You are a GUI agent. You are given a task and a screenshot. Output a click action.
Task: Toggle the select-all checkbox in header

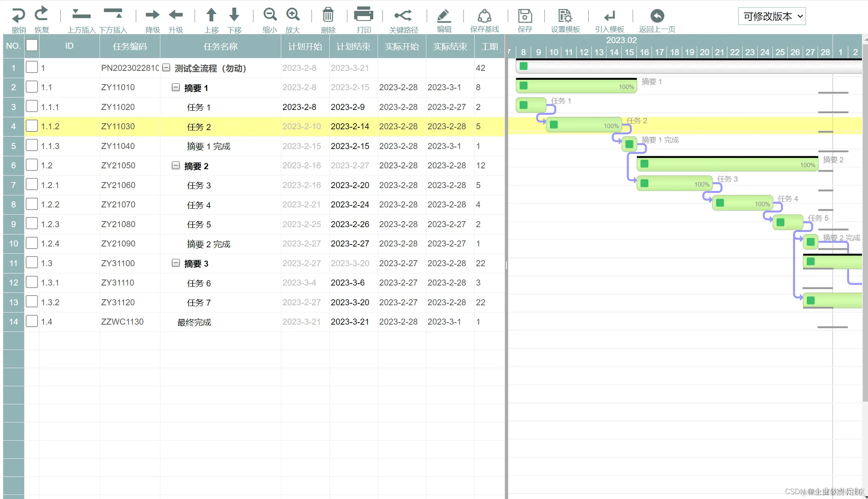(32, 45)
